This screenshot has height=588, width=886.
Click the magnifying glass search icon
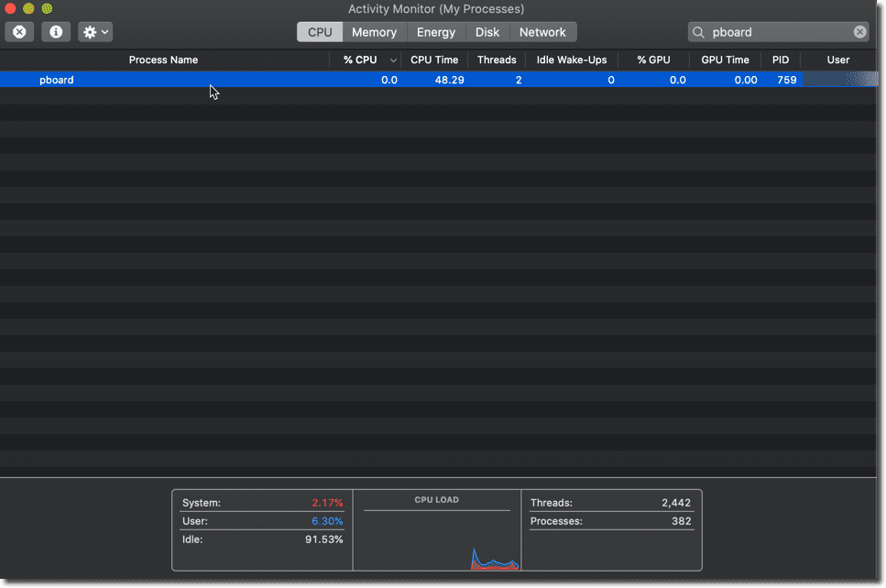pyautogui.click(x=699, y=32)
